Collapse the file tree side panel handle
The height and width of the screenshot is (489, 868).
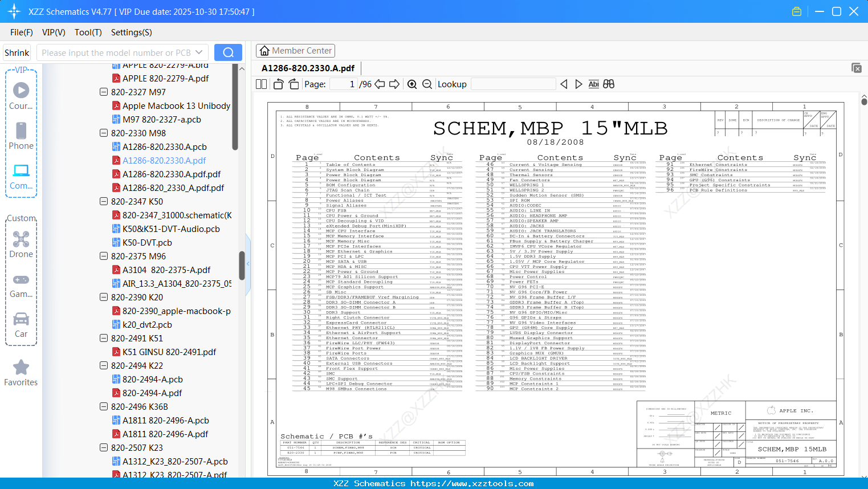click(x=248, y=264)
